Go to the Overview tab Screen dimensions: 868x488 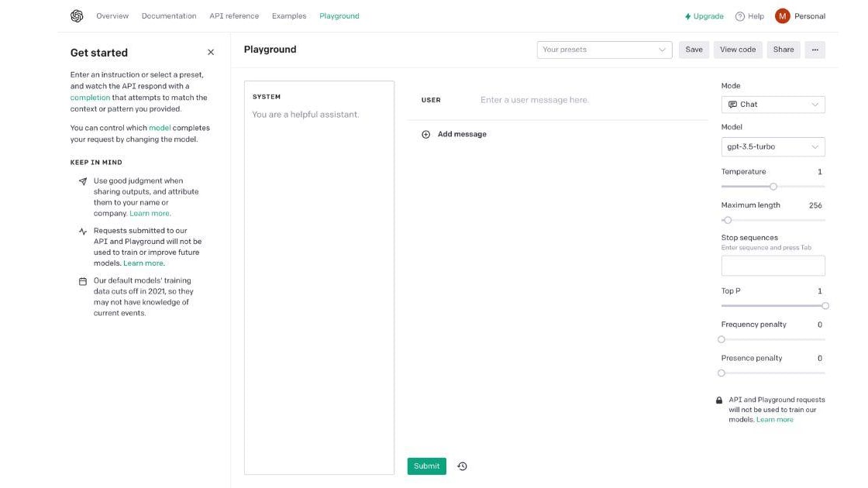[x=112, y=16]
